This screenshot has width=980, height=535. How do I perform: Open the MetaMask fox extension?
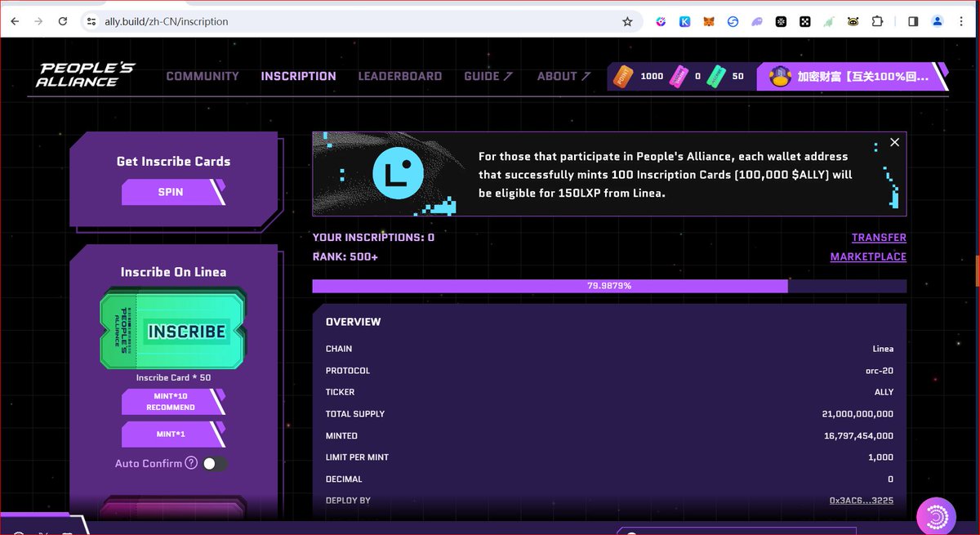tap(709, 22)
